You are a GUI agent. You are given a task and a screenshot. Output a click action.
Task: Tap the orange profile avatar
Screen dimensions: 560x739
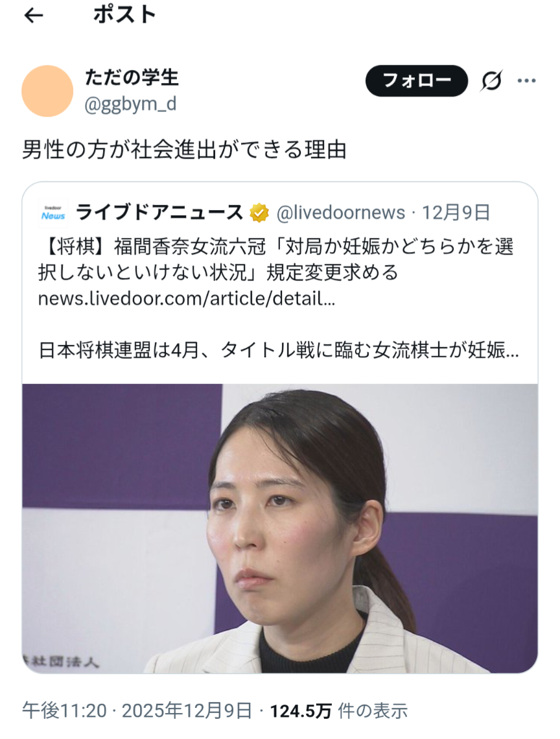[47, 91]
